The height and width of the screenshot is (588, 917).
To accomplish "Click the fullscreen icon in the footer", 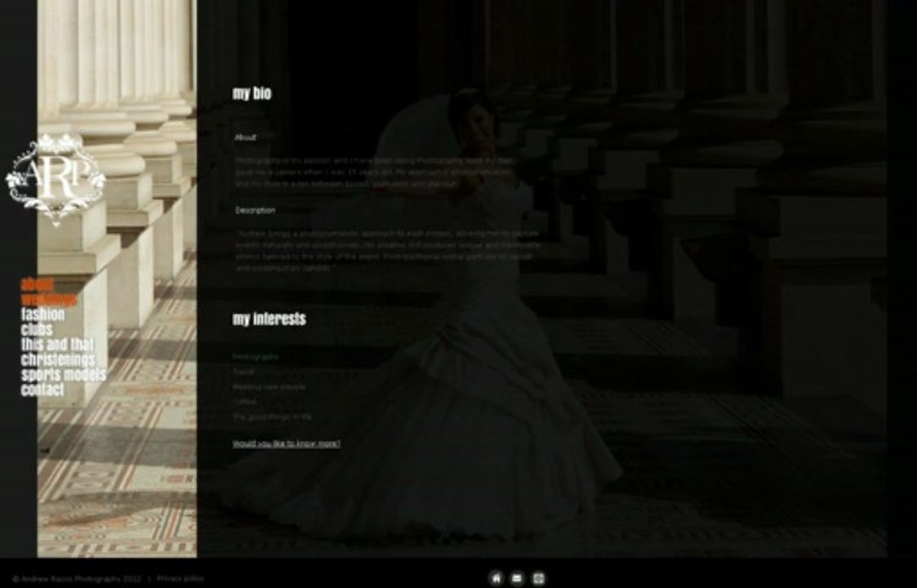I will click(x=539, y=578).
